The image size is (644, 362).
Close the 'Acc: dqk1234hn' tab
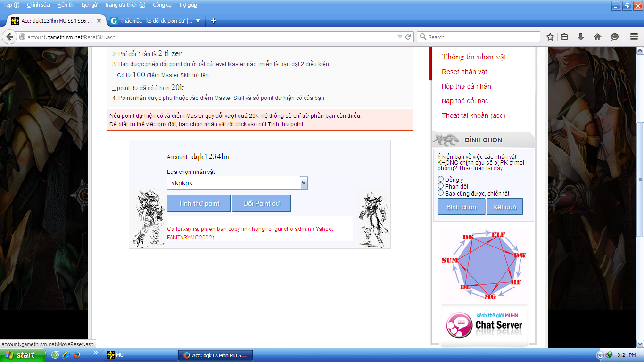[99, 21]
